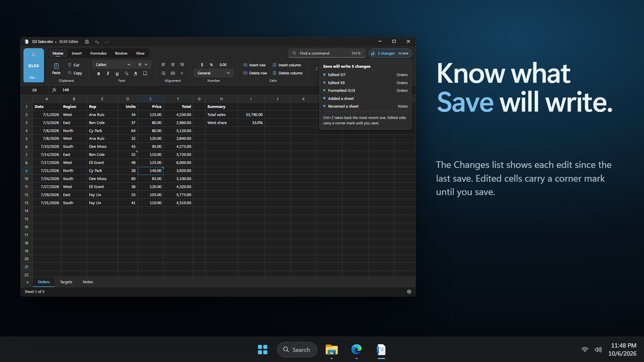Image resolution: width=644 pixels, height=362 pixels.
Task: Click the Paste clipboard button
Action: (56, 68)
